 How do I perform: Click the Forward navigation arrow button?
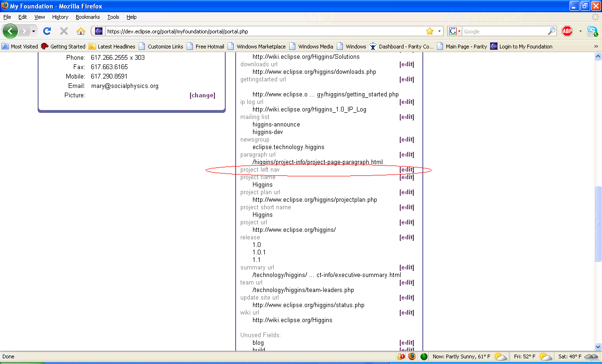coord(24,31)
